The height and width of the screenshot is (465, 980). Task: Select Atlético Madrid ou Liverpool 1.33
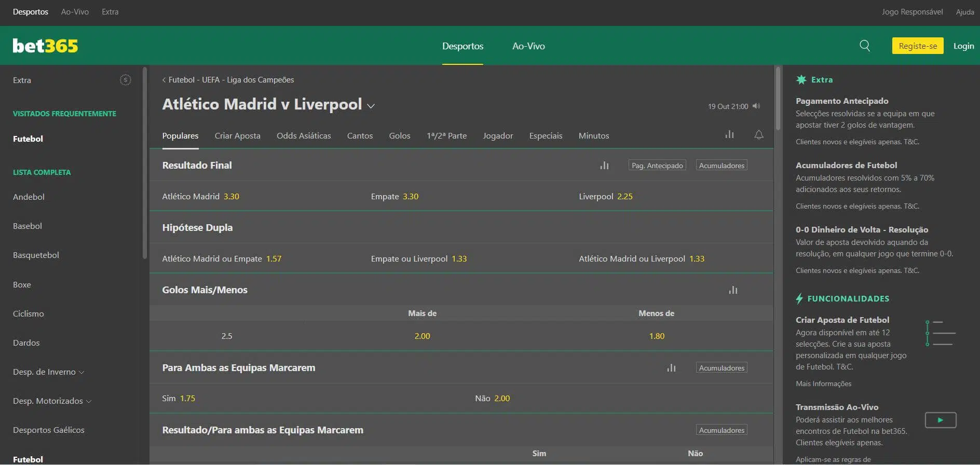click(642, 258)
